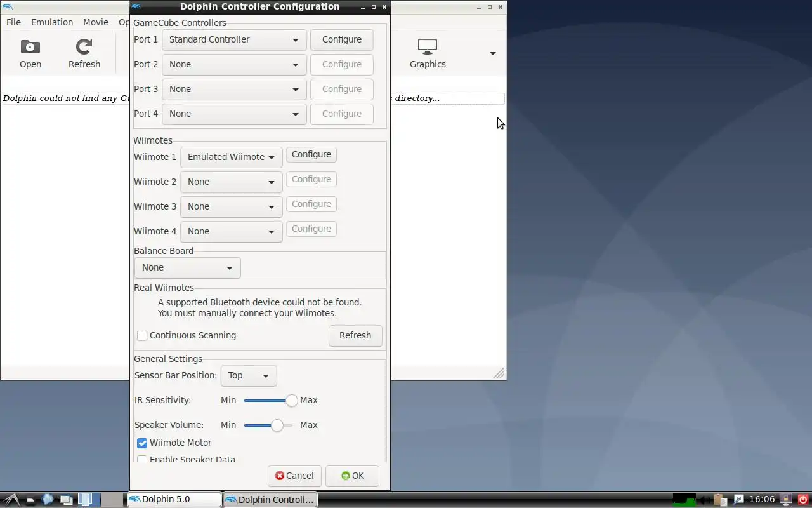Click the 'A supported Bluetooth device could not be found.' text
This screenshot has height=508, width=812.
click(259, 302)
